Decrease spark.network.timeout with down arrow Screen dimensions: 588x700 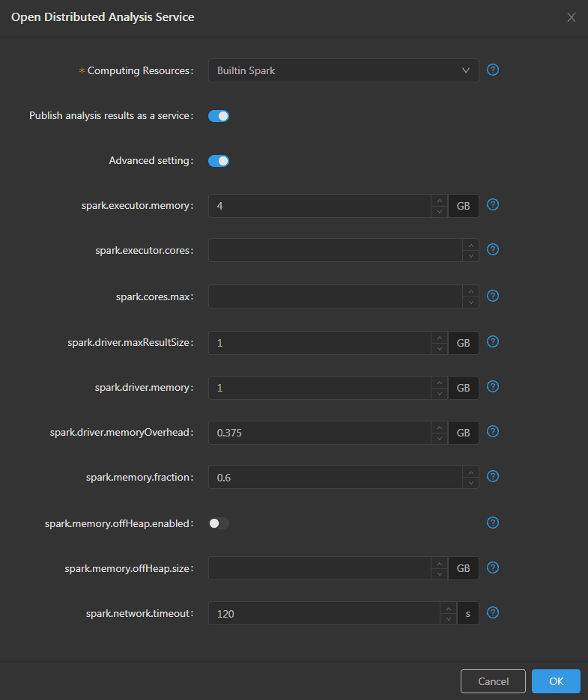(448, 618)
